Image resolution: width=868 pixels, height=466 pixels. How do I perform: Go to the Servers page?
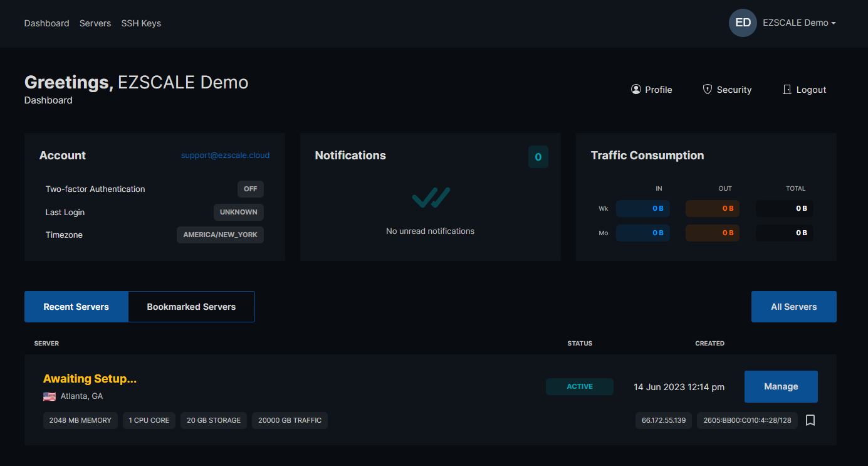pyautogui.click(x=95, y=23)
